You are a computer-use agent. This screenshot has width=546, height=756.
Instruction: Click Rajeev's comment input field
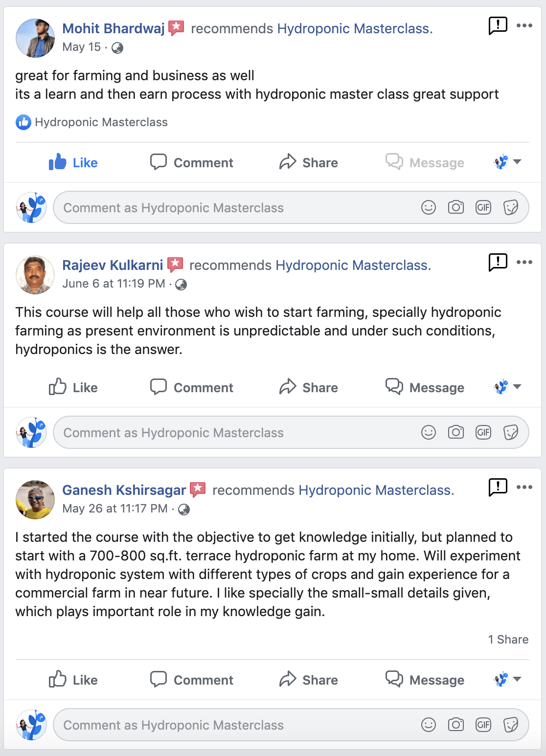(x=235, y=433)
